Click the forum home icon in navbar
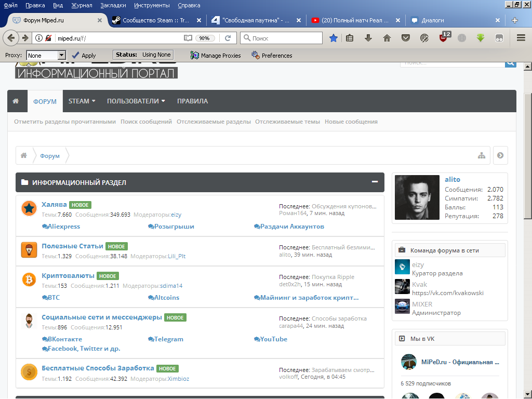Image resolution: width=532 pixels, height=399 pixels. point(16,101)
